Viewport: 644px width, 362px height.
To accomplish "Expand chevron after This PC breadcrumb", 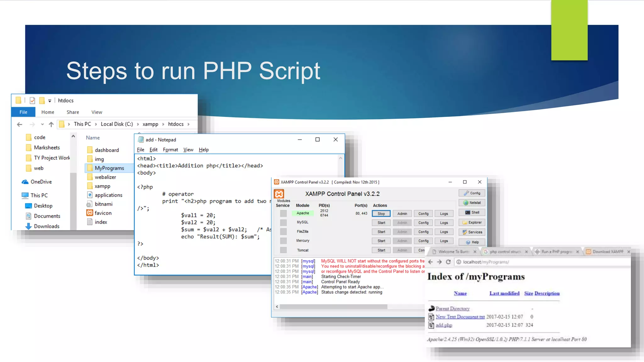I will [96, 124].
